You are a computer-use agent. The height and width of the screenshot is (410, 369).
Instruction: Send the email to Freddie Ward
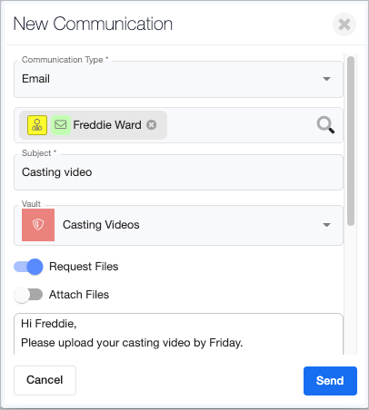point(330,381)
